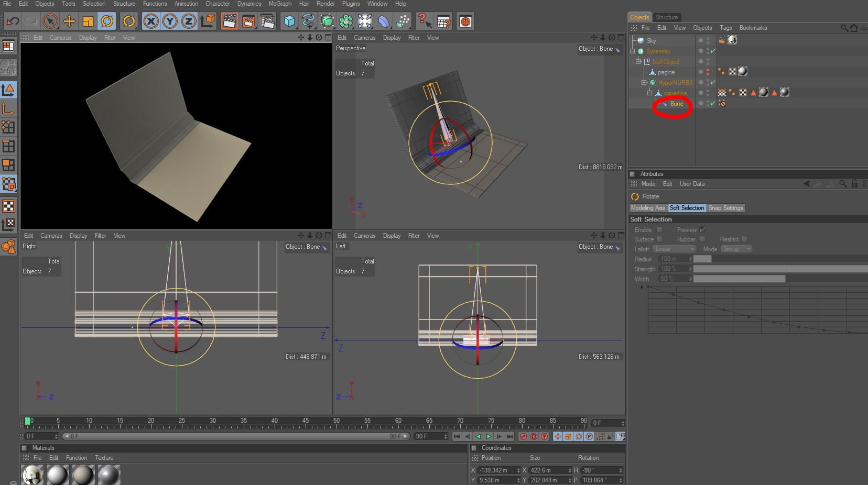Select the Move tool in the top toolbar
Screen dimensions: 868x485
(x=69, y=21)
